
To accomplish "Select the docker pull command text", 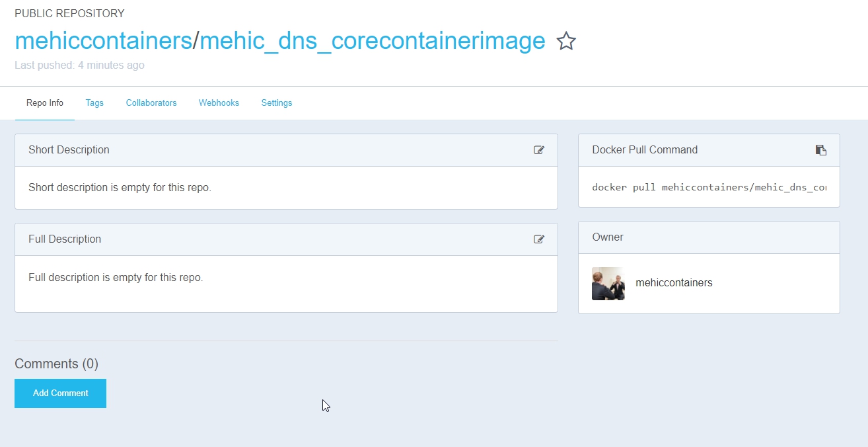I will pyautogui.click(x=707, y=187).
